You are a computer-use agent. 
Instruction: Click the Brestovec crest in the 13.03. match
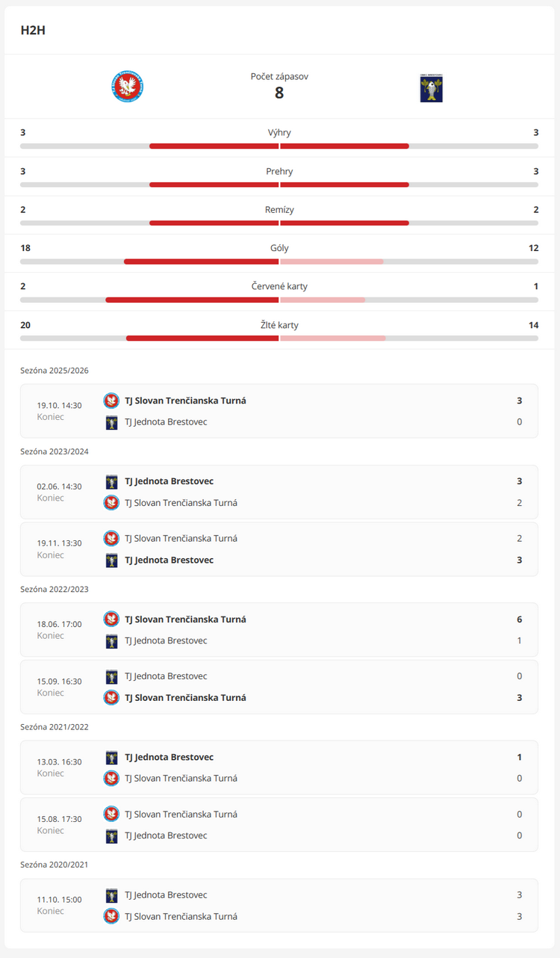tap(111, 757)
